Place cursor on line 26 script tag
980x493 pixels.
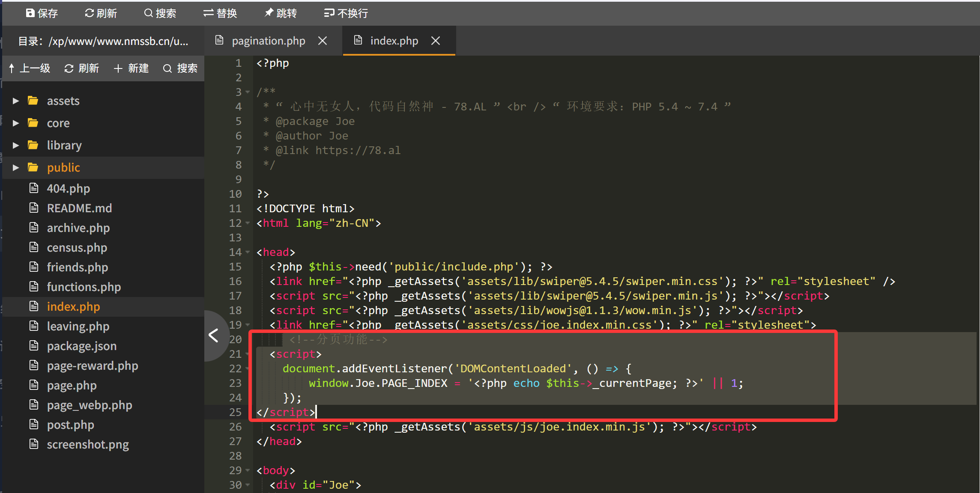(513, 427)
